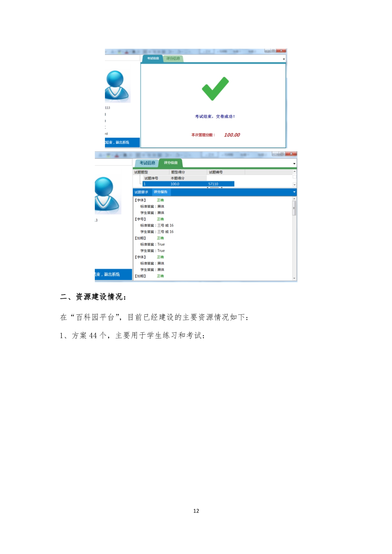Click user avatar in the green-checkmark window
The width and height of the screenshot is (392, 554).
coord(117,86)
